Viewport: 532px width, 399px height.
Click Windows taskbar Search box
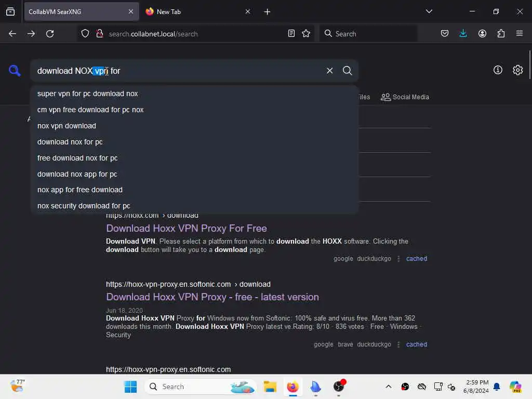[x=200, y=387]
